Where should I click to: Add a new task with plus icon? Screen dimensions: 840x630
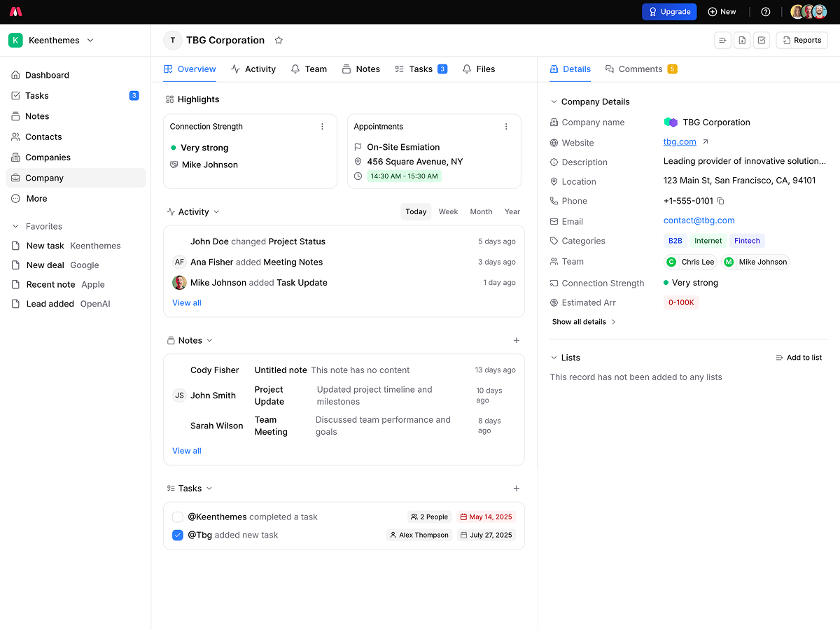[x=517, y=489]
